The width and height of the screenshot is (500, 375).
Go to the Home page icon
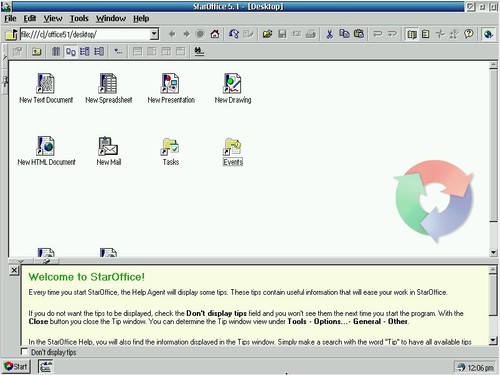tap(215, 34)
